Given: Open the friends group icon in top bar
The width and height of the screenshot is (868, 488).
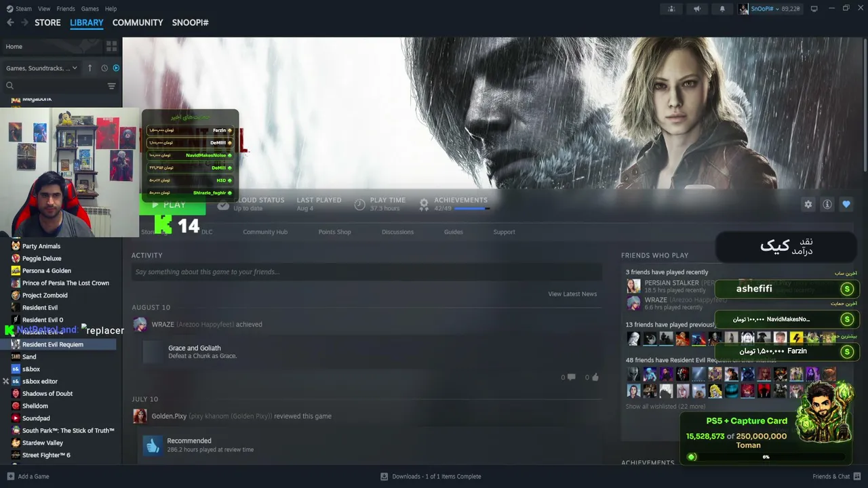Looking at the screenshot, I should pyautogui.click(x=671, y=9).
